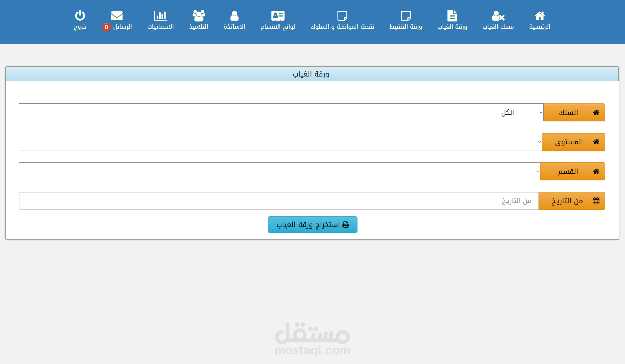Open teachers person icon
Viewport: 625px width, 364px height.
coord(234,16)
